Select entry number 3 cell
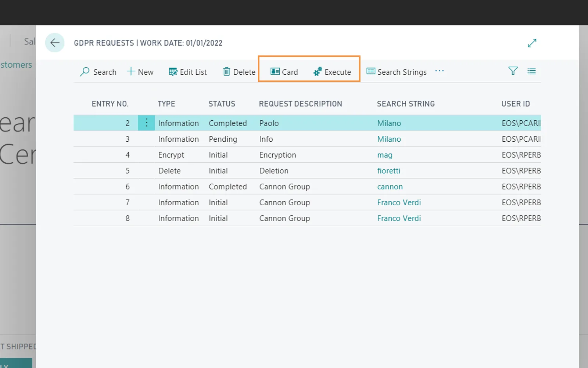Image resolution: width=588 pixels, height=368 pixels. pyautogui.click(x=128, y=139)
